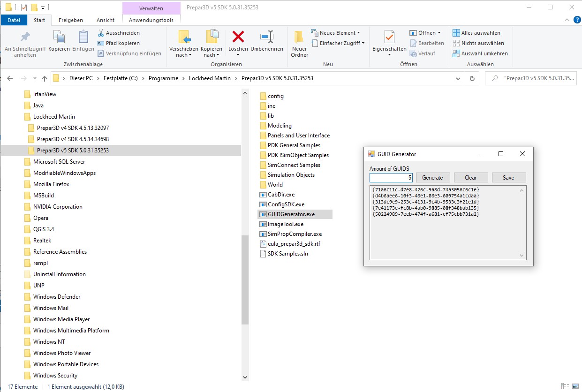Select the SimPropCompiler.exe file
The height and width of the screenshot is (392, 582).
(295, 234)
